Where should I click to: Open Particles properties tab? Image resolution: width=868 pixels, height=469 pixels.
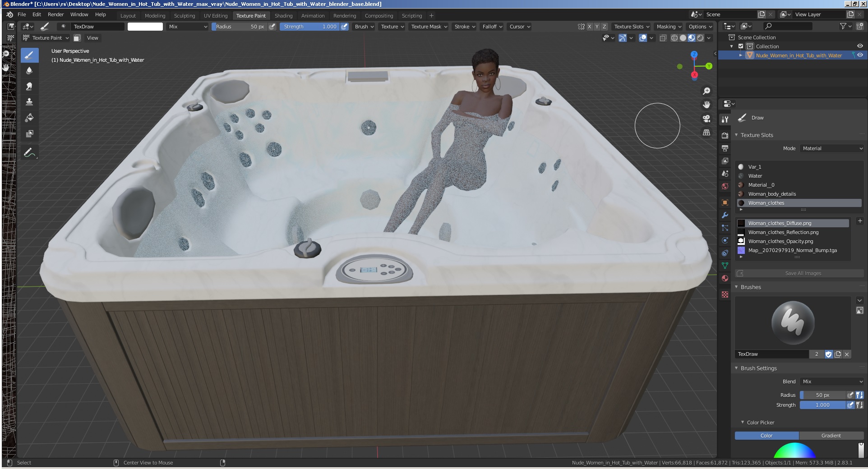(x=725, y=228)
